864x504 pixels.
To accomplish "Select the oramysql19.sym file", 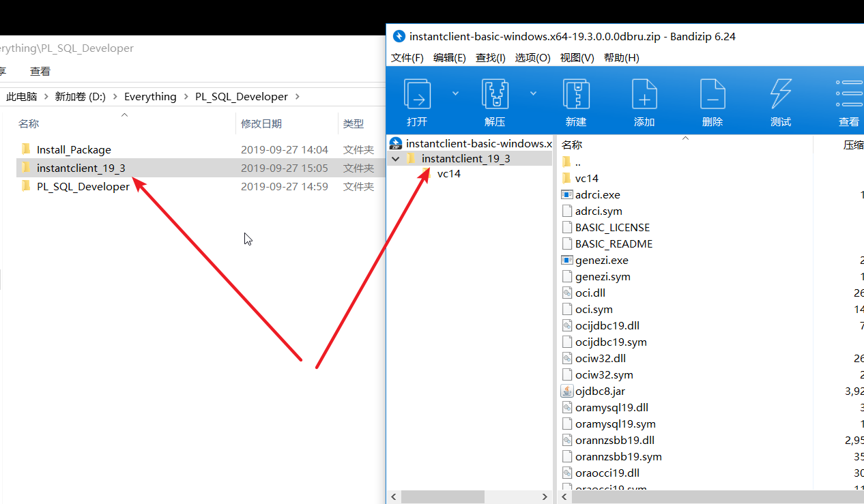I will (615, 424).
